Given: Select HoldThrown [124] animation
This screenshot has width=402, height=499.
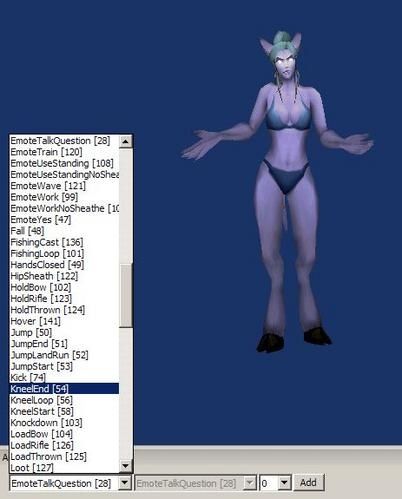Looking at the screenshot, I should (x=64, y=310).
